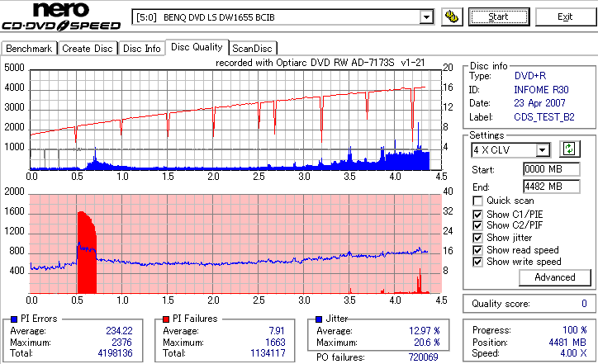
Task: Open the BENQ drive selection dropdown
Action: (x=426, y=17)
